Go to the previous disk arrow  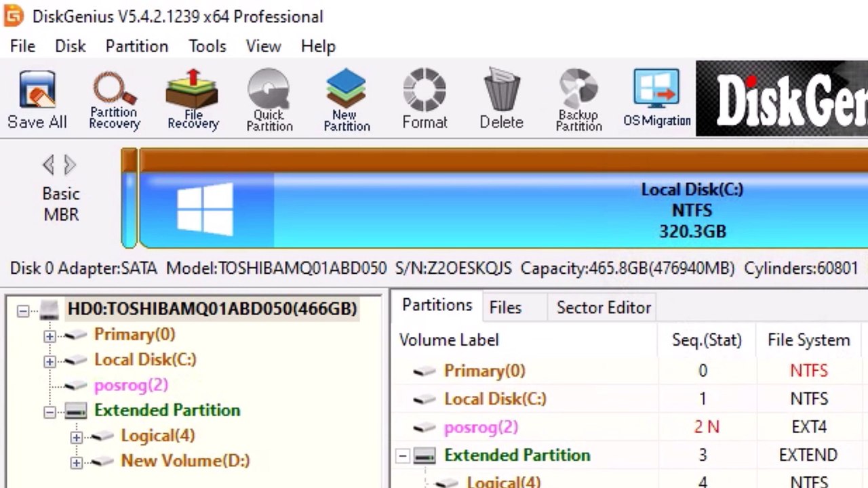pos(48,165)
